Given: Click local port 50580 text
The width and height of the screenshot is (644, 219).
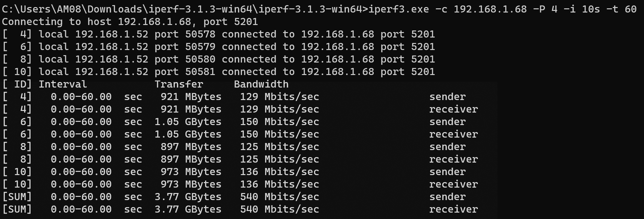Looking at the screenshot, I should pos(200,59).
